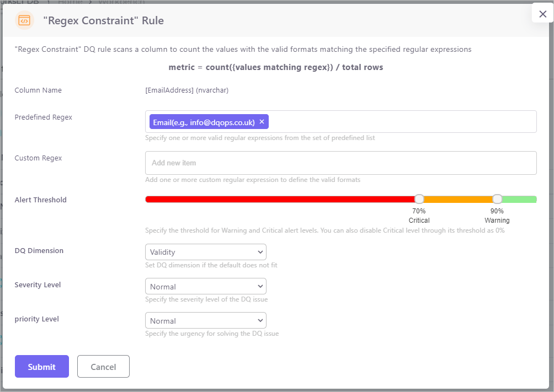This screenshot has width=554, height=392.
Task: Click the 90% Warning label
Action: 497,216
